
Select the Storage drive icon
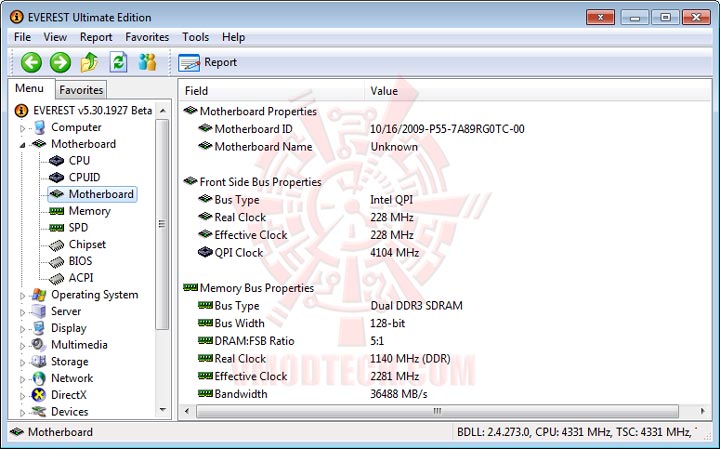point(39,361)
